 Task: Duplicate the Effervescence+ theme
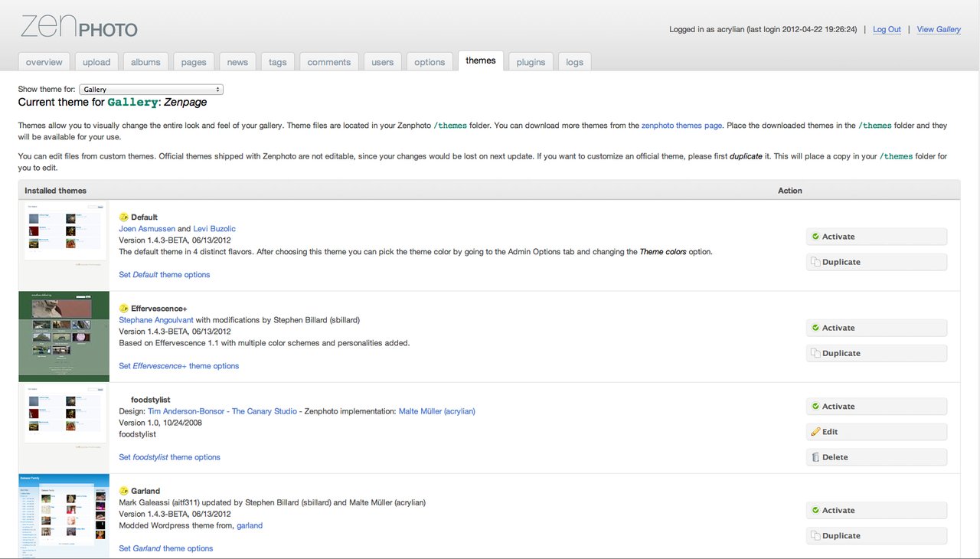click(x=876, y=353)
